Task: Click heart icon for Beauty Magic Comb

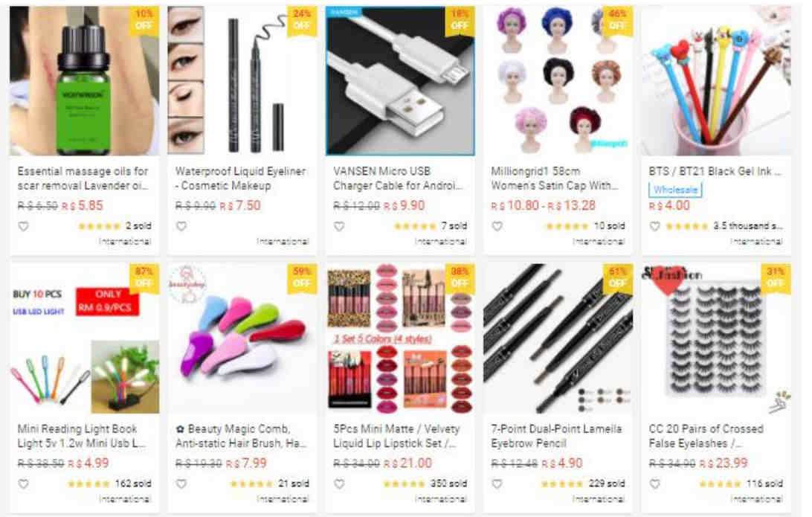Action: tap(181, 484)
